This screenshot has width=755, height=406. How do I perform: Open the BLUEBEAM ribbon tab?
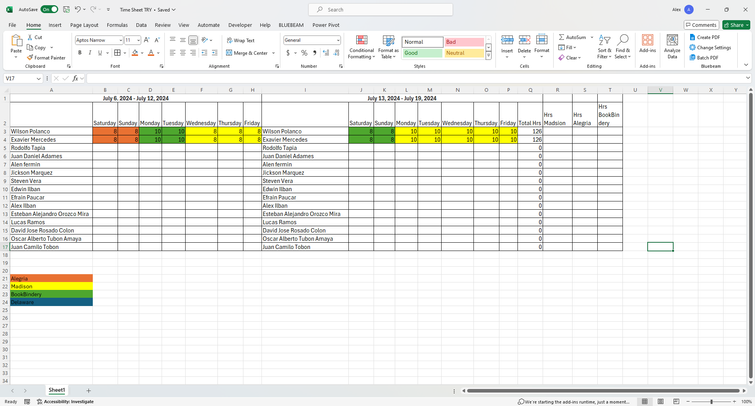291,25
